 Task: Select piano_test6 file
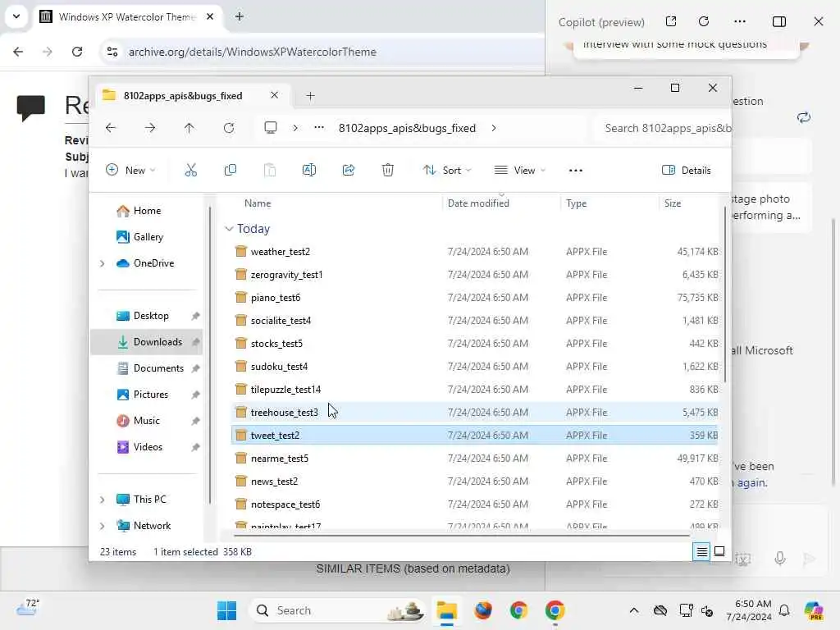pyautogui.click(x=475, y=298)
